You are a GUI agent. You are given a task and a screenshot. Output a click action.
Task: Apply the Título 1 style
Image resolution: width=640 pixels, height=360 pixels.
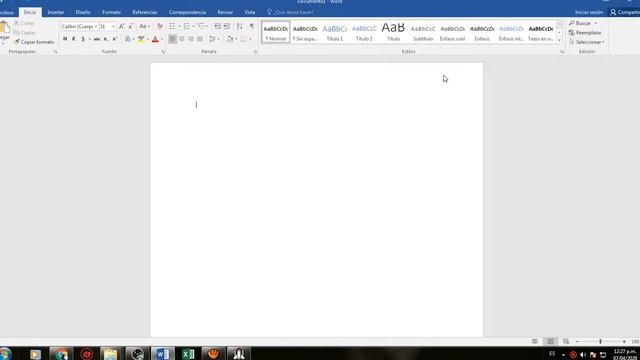335,32
